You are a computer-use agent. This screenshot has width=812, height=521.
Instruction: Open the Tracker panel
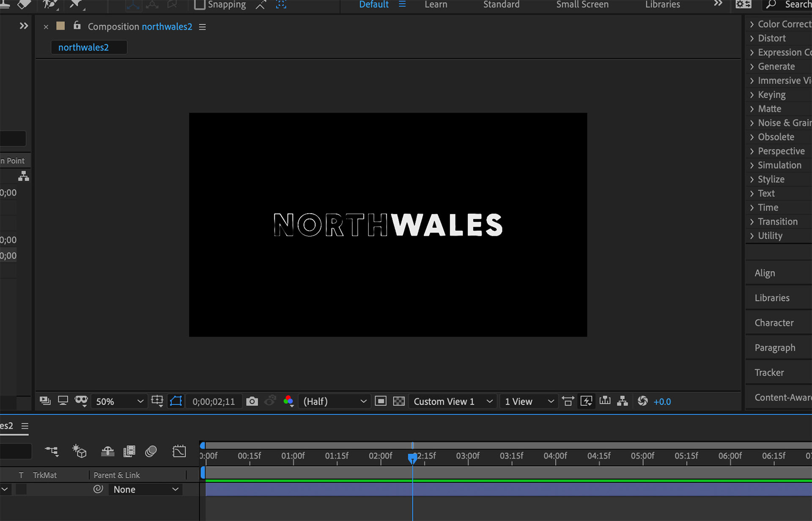click(x=769, y=373)
